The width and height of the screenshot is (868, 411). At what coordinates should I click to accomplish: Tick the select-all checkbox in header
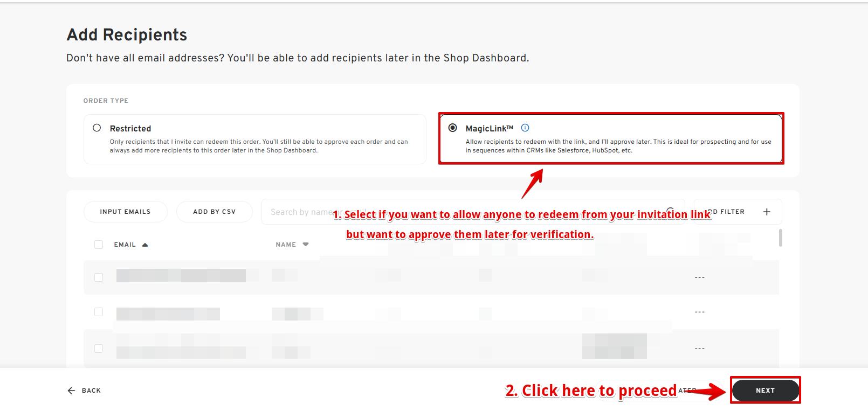coord(99,245)
